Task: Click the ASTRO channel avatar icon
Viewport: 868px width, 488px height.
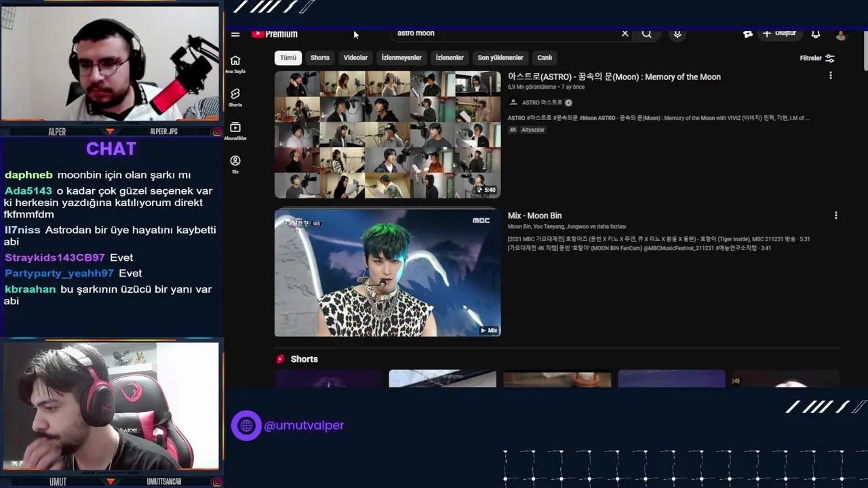Action: (513, 102)
